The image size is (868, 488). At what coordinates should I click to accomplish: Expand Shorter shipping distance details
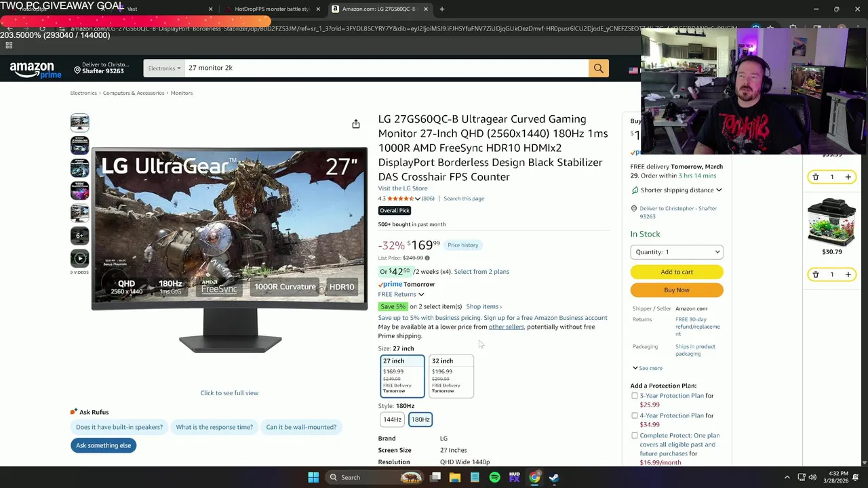coord(681,190)
